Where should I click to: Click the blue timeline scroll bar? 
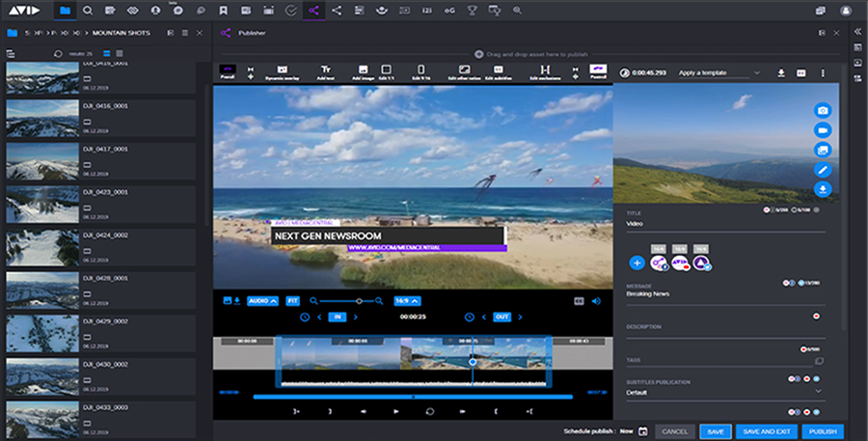[413, 397]
